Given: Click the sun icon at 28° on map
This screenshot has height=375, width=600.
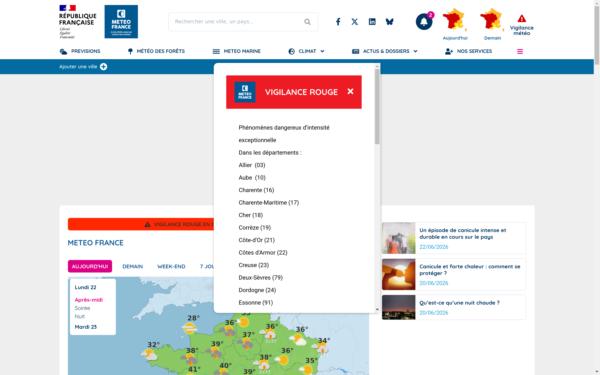Looking at the screenshot, I should (190, 328).
